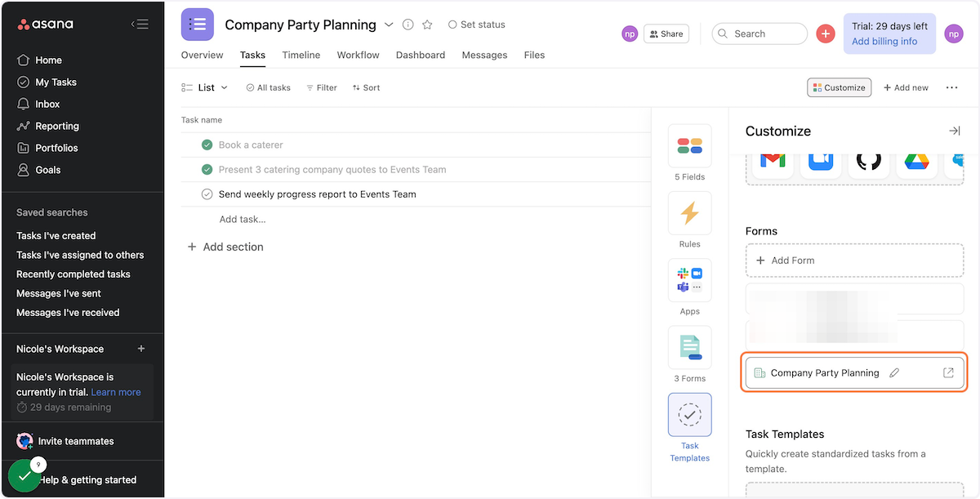
Task: Mark Send weekly progress report complete
Action: pyautogui.click(x=207, y=194)
